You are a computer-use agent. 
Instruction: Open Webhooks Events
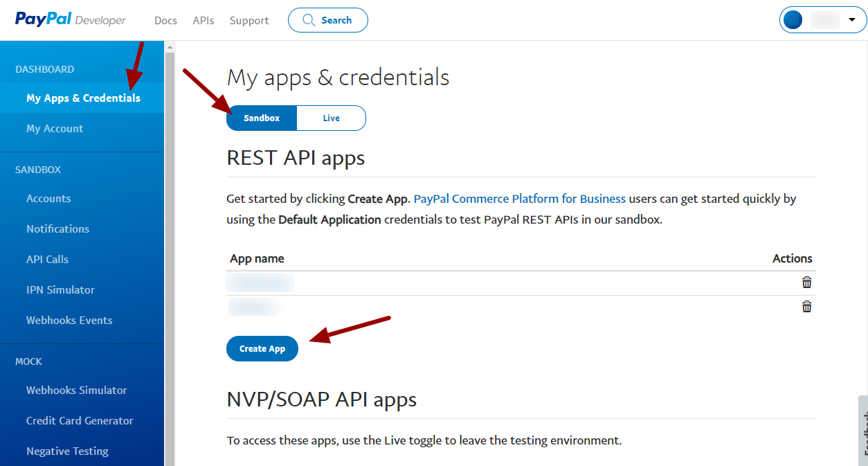tap(69, 321)
